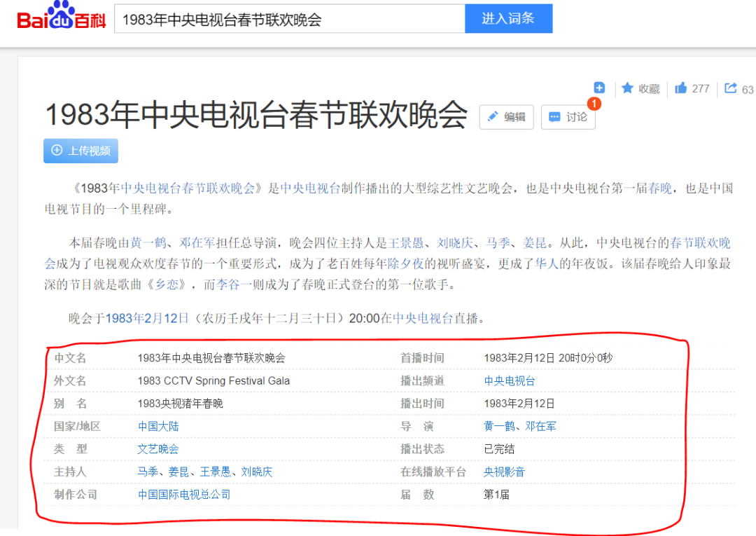The width and height of the screenshot is (756, 536).
Task: Open 马季 in the 主持人 row
Action: tap(148, 472)
